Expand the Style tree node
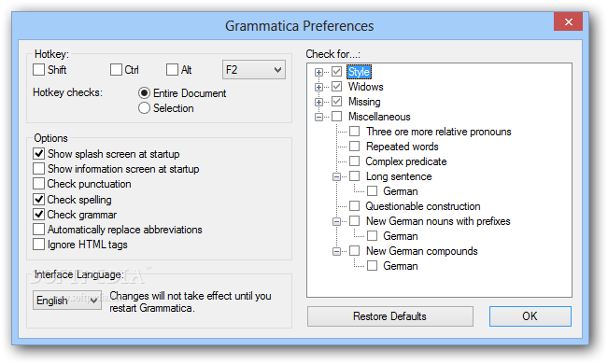 318,72
